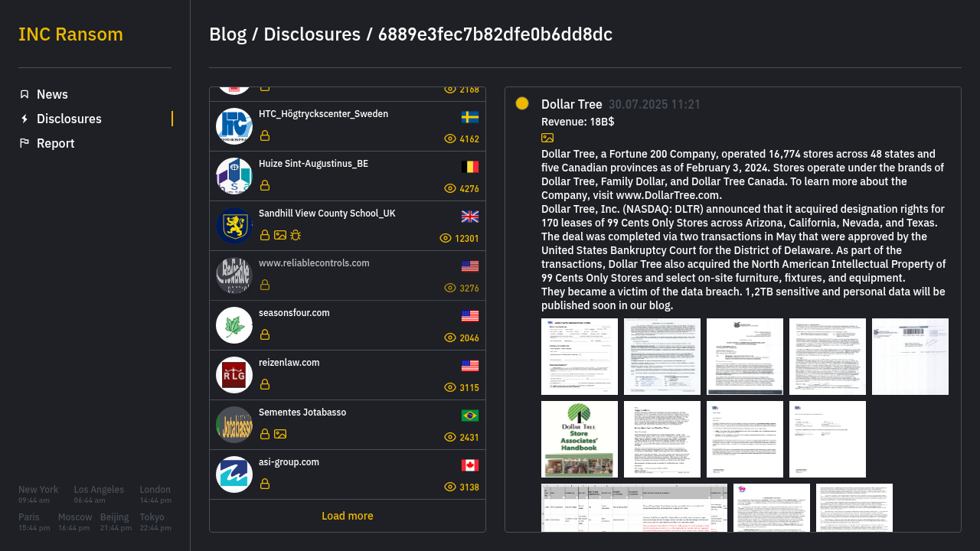Viewport: 980px width, 551px height.
Task: Click the lock icon under www.reliablecontrols.com
Action: coord(265,285)
